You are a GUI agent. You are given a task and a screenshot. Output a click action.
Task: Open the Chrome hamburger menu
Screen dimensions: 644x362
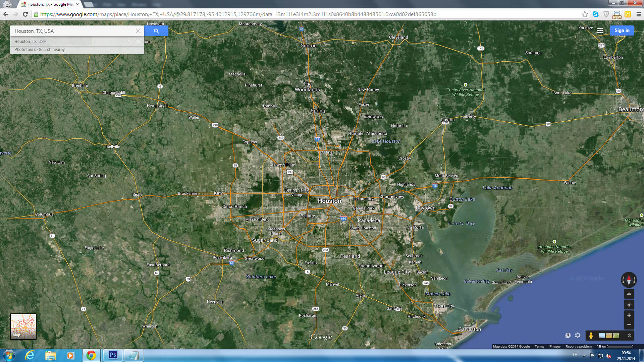tap(639, 14)
